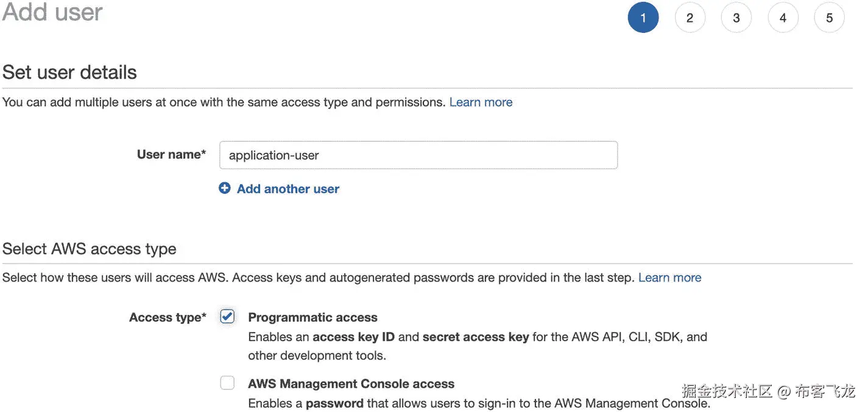Click the bold secret access key text
The width and height of the screenshot is (868, 412).
(475, 336)
